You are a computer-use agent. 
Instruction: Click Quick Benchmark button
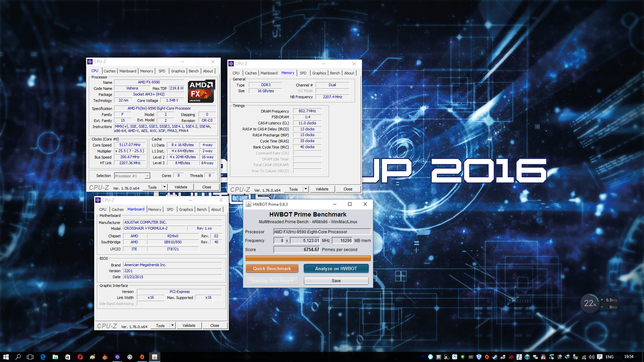point(272,268)
